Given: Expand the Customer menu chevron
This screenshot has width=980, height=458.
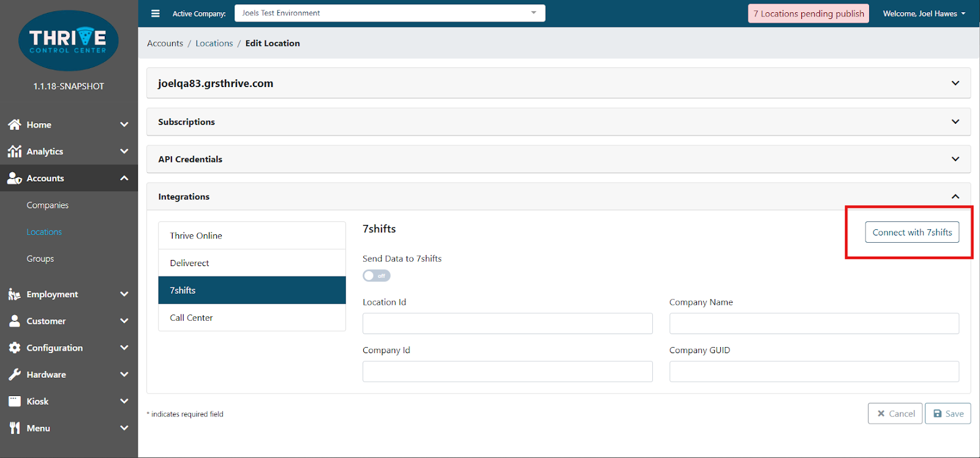Looking at the screenshot, I should pyautogui.click(x=124, y=321).
